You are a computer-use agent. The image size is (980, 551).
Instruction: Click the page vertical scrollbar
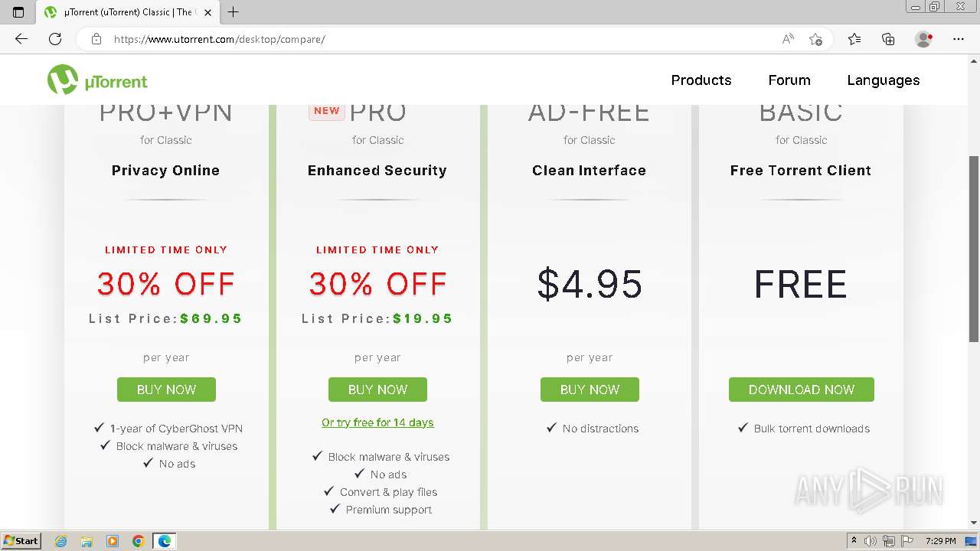click(x=974, y=249)
